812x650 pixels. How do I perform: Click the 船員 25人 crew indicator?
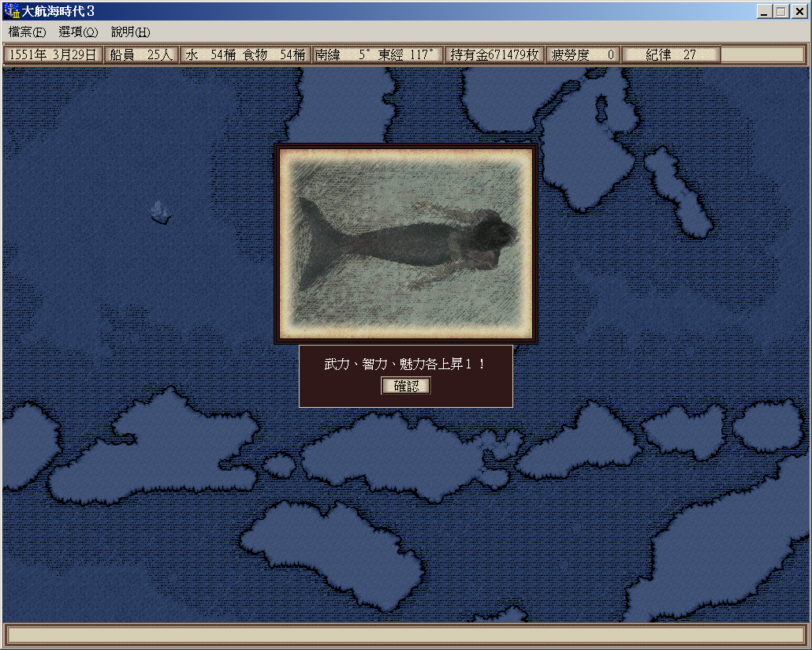[x=142, y=54]
